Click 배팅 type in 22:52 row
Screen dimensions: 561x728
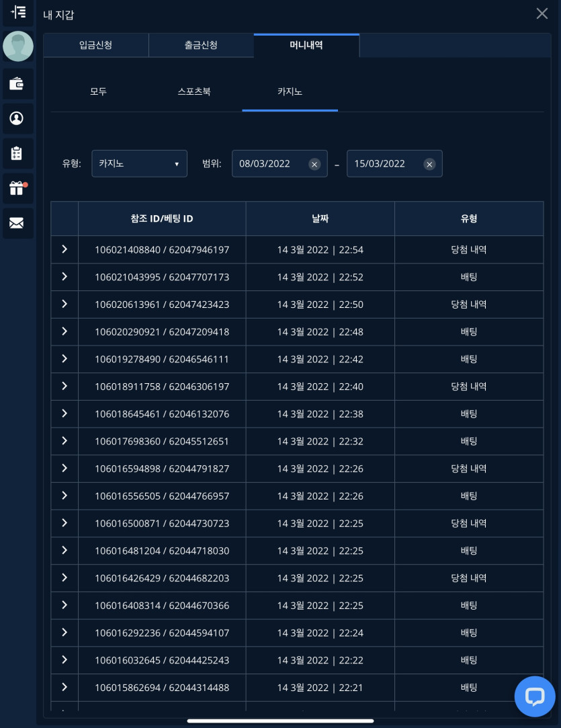(469, 277)
